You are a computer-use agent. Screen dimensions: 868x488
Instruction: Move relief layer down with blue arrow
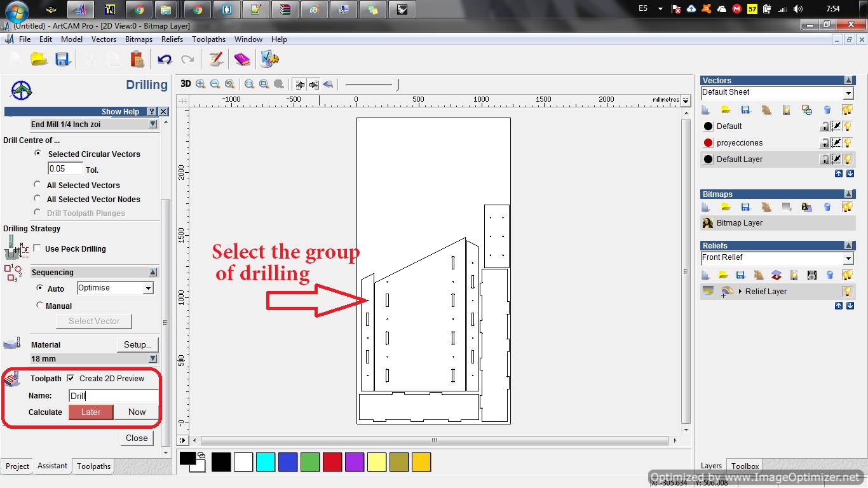[x=850, y=306]
